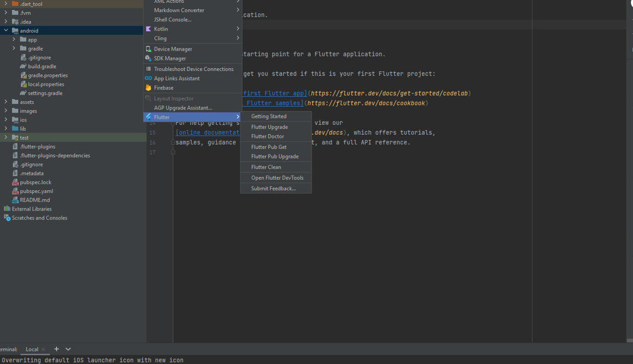Expand the ios folder
The height and width of the screenshot is (364, 633).
[x=6, y=119]
